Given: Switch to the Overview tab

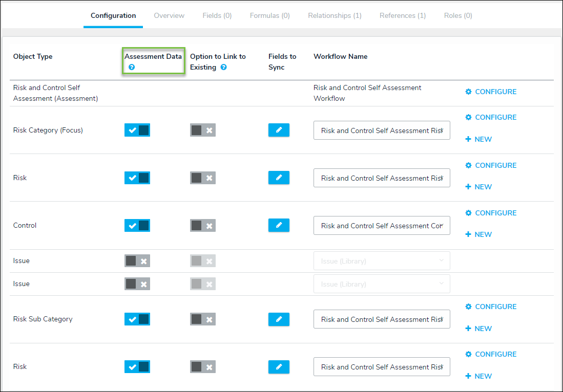Looking at the screenshot, I should [x=169, y=16].
